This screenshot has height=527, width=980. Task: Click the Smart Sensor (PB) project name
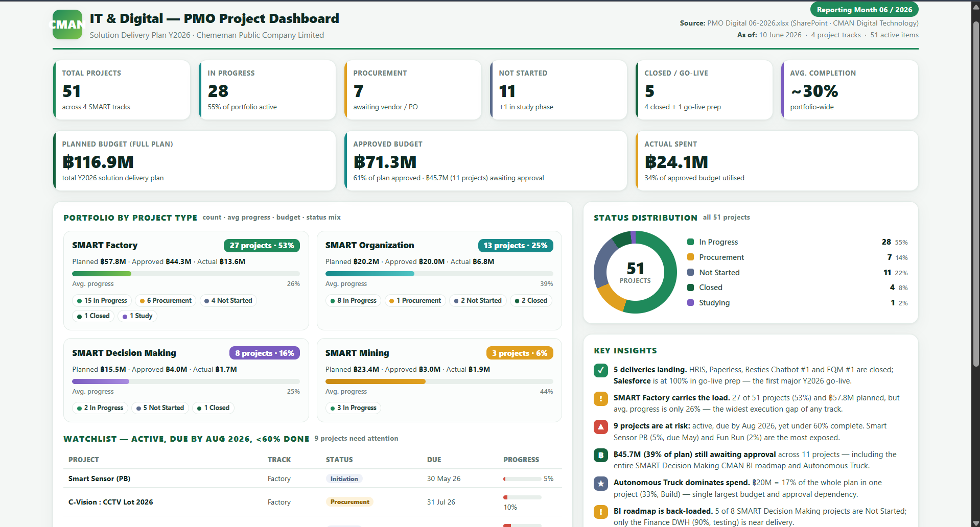tap(100, 479)
